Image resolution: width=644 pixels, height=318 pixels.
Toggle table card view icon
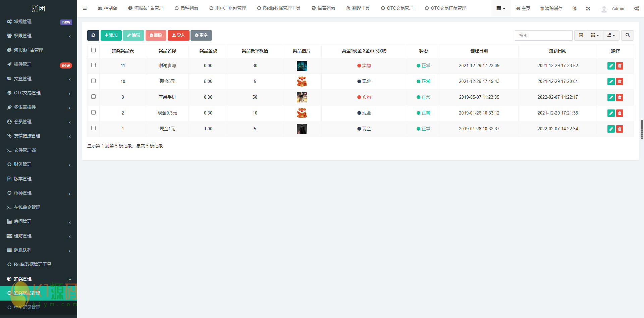click(x=581, y=35)
